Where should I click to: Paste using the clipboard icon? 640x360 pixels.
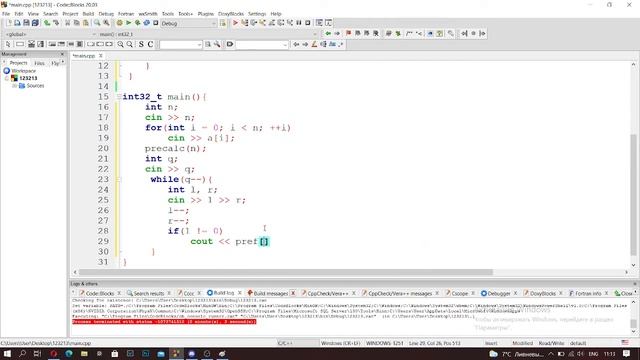point(86,23)
